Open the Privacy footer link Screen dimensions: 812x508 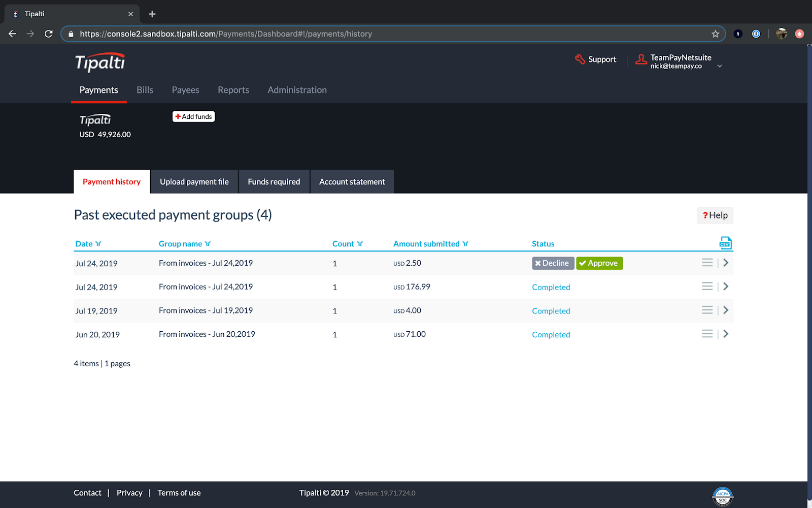tap(129, 493)
